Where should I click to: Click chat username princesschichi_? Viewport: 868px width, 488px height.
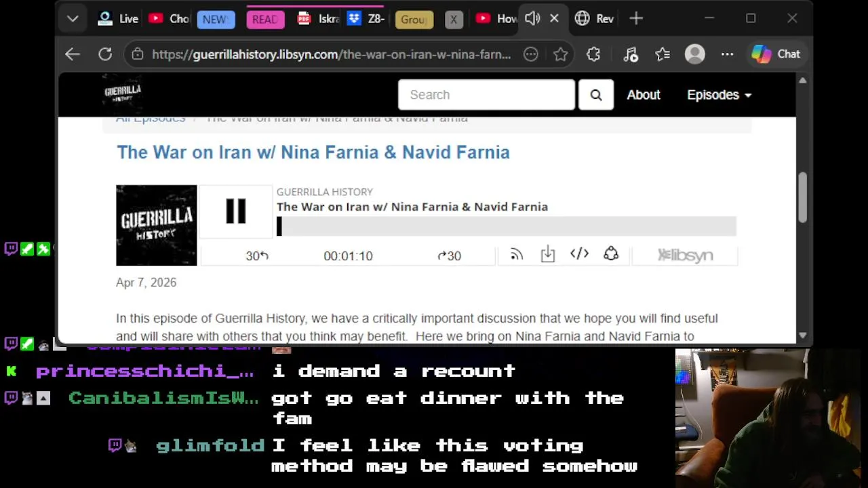(145, 371)
